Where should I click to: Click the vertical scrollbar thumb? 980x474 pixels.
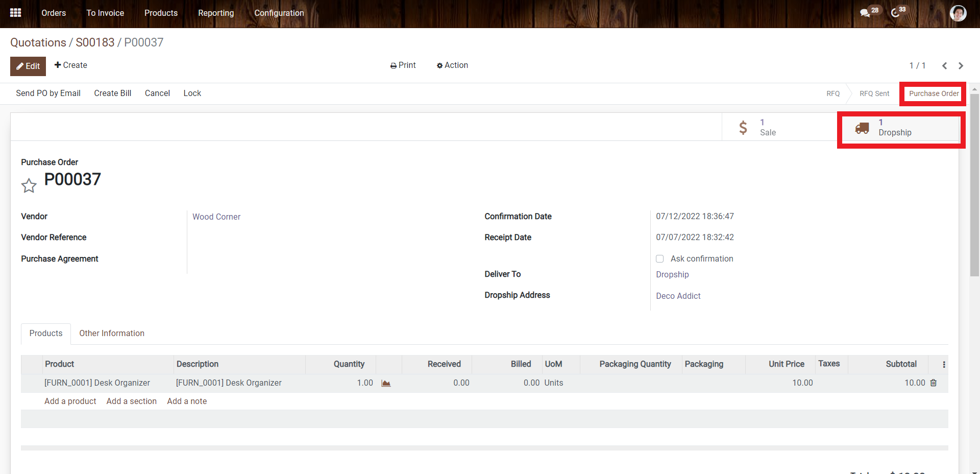[975, 185]
